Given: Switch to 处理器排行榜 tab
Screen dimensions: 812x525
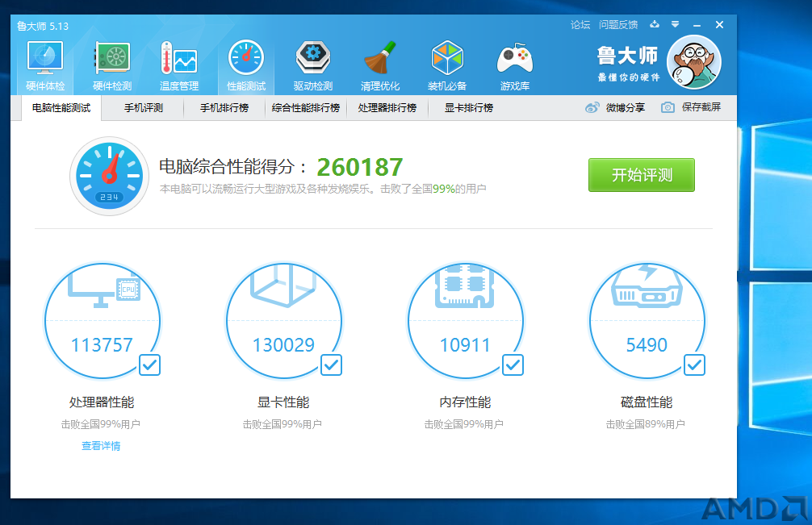Looking at the screenshot, I should (387, 107).
